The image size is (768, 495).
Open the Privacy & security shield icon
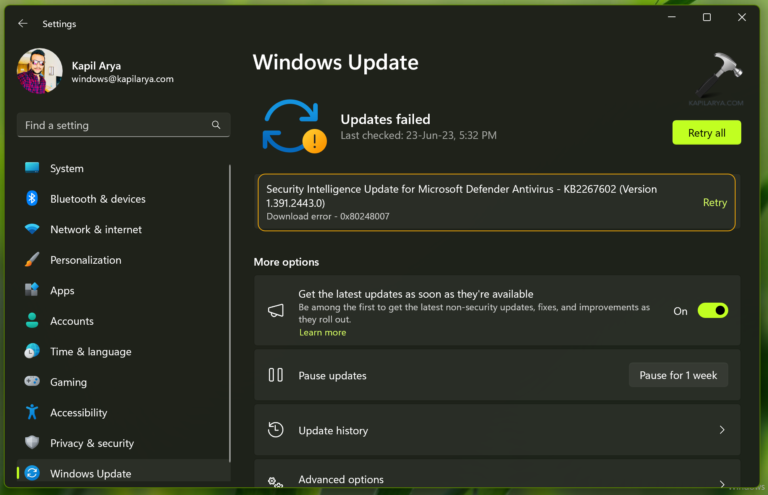click(x=32, y=442)
